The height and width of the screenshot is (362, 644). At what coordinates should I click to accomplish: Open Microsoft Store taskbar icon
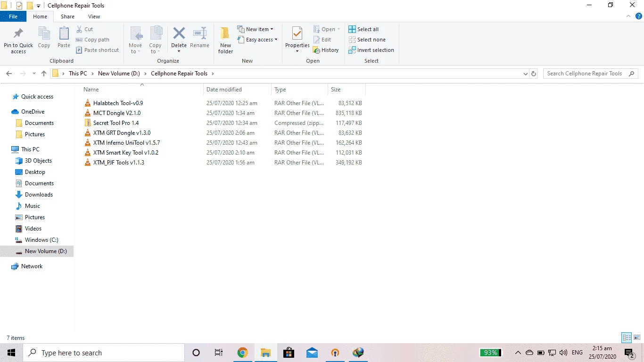point(289,353)
